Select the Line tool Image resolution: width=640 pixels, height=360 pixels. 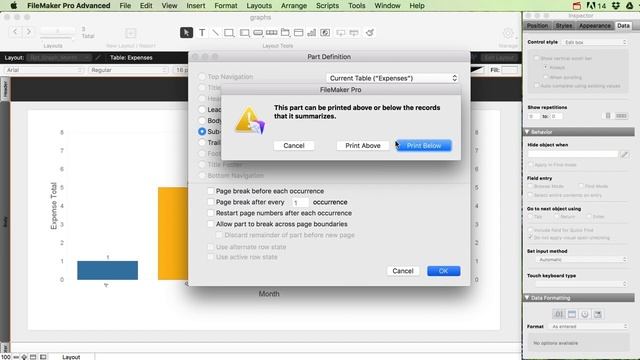215,33
